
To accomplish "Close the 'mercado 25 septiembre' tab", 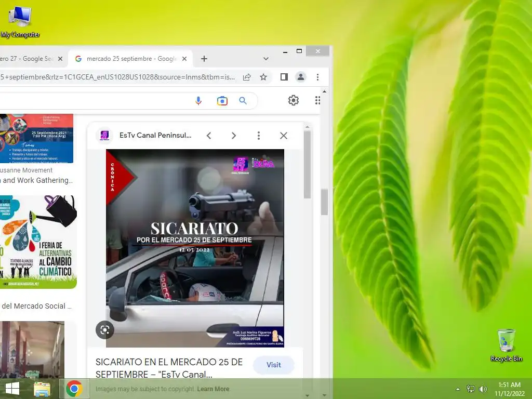I will point(184,59).
